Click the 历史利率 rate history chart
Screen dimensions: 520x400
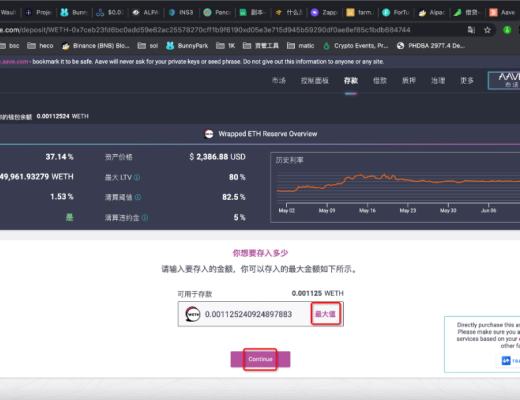395,187
